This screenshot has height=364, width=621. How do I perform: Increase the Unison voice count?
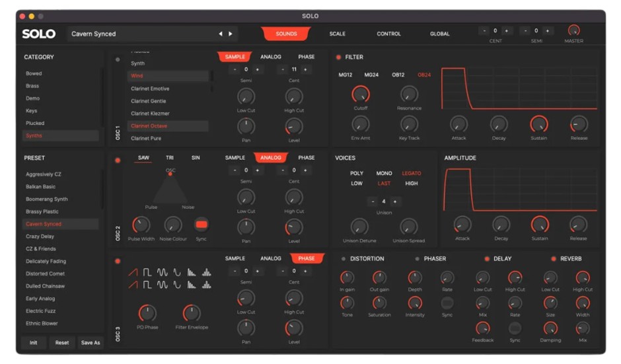395,201
